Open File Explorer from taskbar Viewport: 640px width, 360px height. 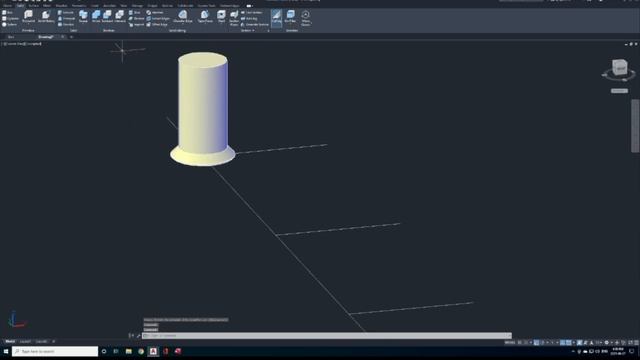[129, 351]
